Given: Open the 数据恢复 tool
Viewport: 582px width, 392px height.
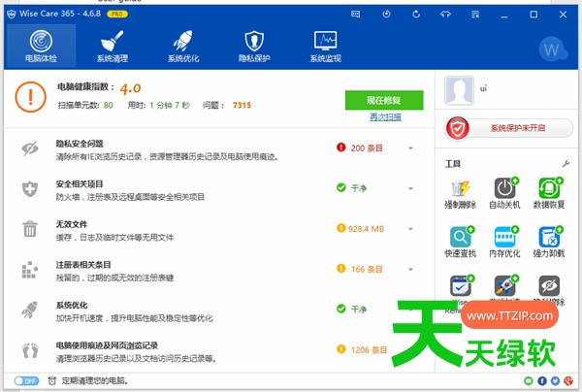Looking at the screenshot, I should tap(549, 193).
